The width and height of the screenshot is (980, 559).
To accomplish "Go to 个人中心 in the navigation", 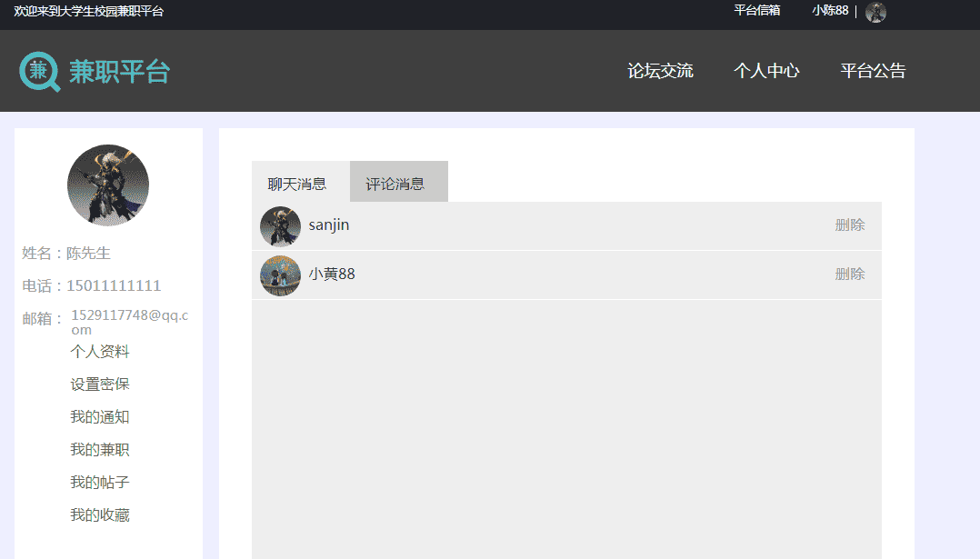I will click(x=766, y=71).
